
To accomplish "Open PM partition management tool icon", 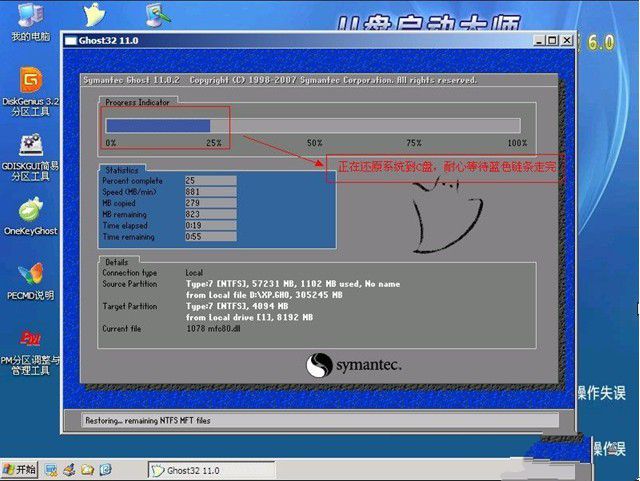I will (30, 339).
